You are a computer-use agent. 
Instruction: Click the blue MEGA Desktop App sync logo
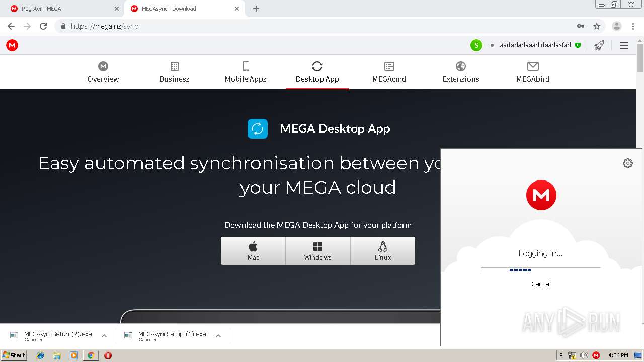(x=257, y=129)
